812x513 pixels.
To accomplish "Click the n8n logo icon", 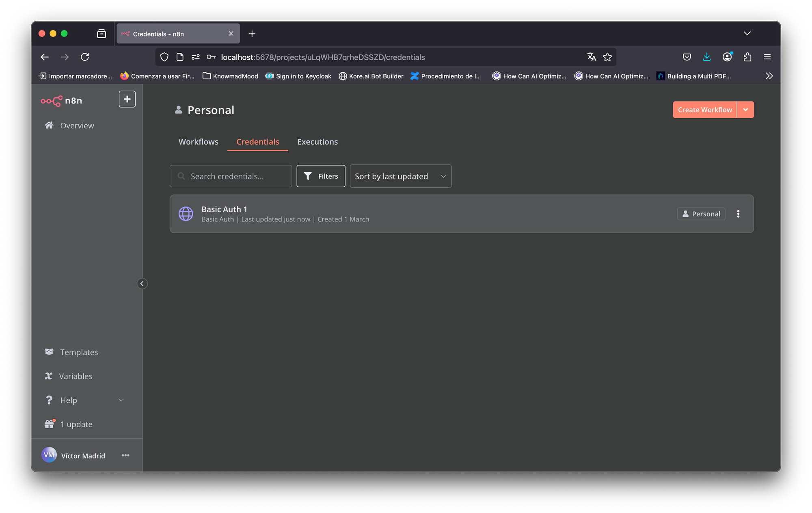I will coord(52,101).
